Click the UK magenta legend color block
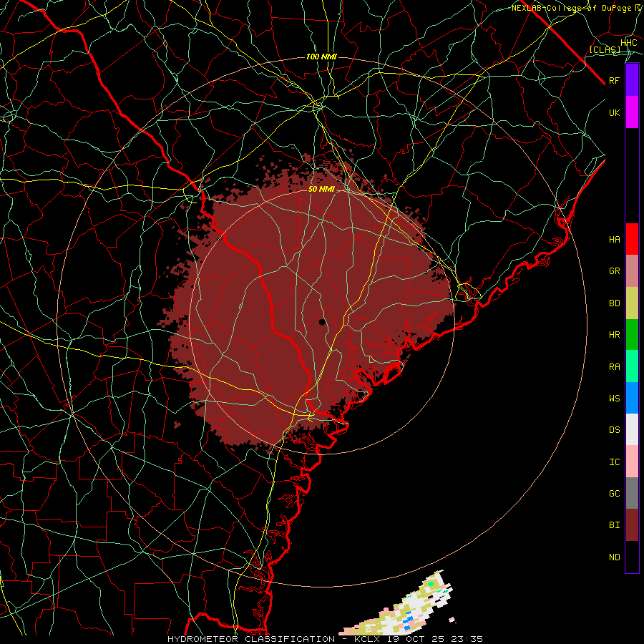 (632, 112)
